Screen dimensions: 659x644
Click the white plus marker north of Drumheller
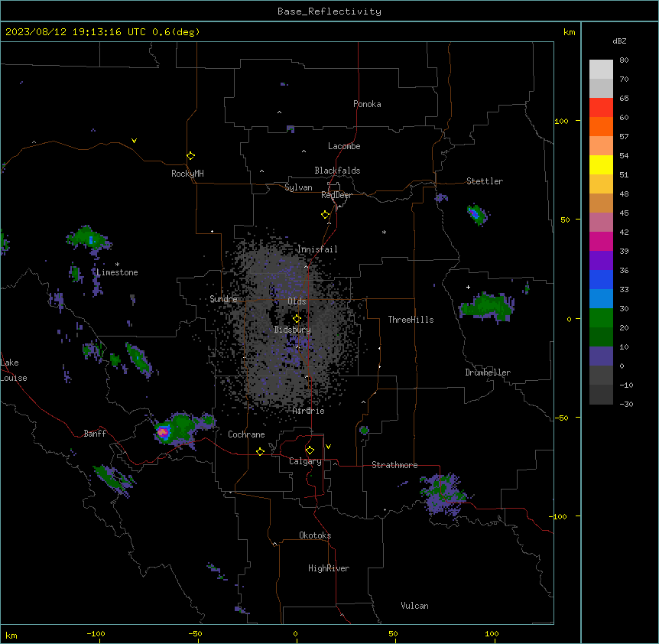click(x=468, y=287)
